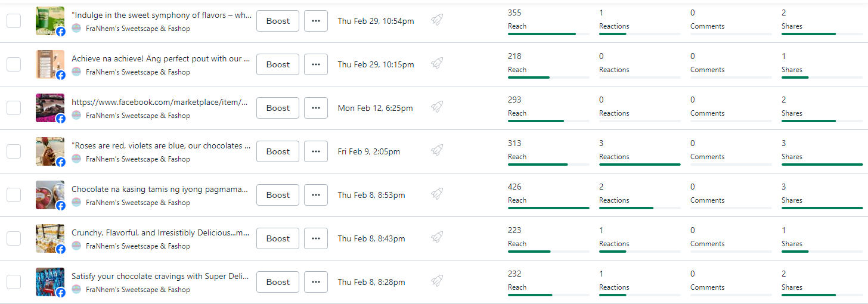Screen dimensions: 868x304
Task: Click rocket icon for Thu Feb 8, 8:53pm post
Action: 437,194
